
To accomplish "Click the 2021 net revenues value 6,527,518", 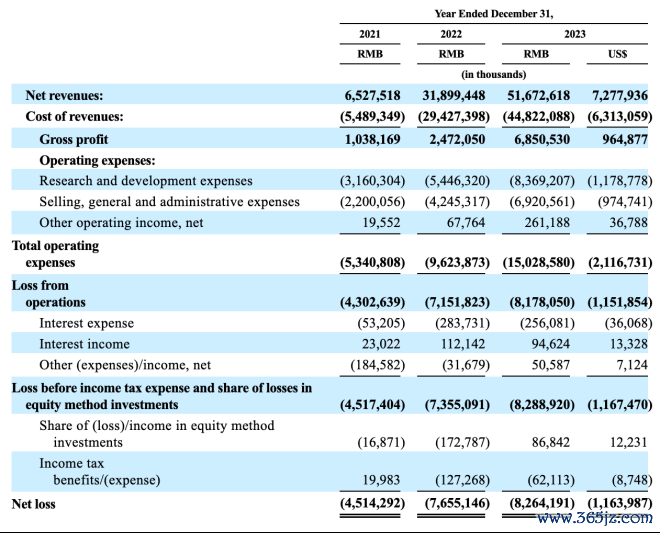I will click(x=369, y=96).
